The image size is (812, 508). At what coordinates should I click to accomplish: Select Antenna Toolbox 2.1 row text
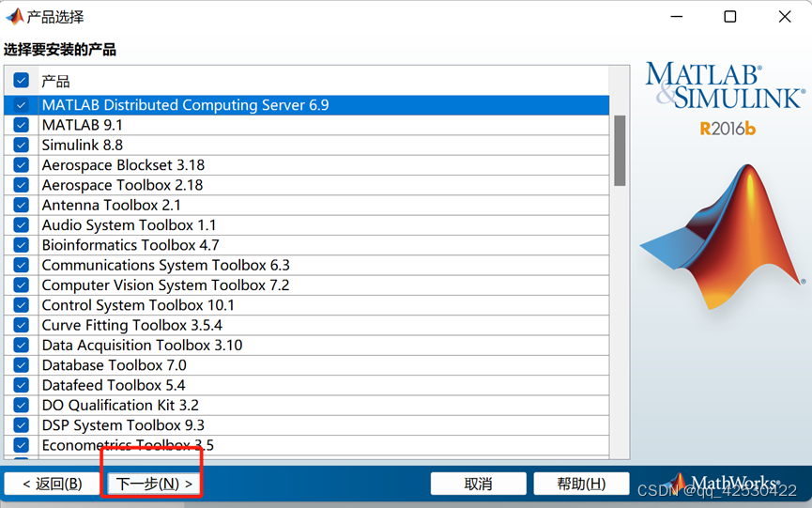(x=112, y=205)
